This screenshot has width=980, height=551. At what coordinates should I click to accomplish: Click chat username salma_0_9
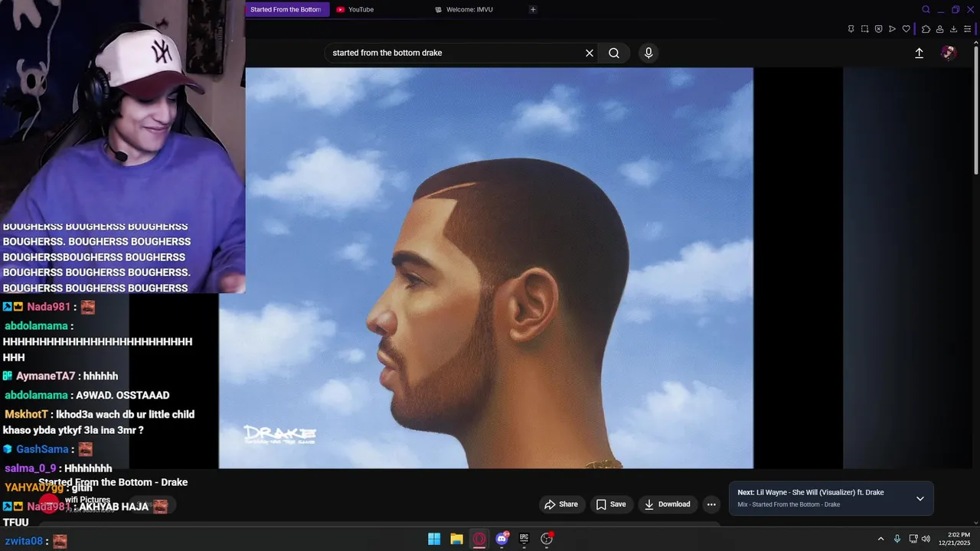tap(31, 468)
